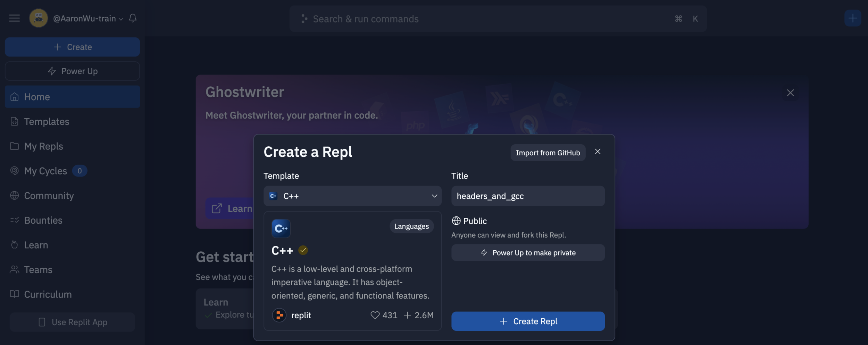Open the hamburger sidebar menu

coord(14,18)
